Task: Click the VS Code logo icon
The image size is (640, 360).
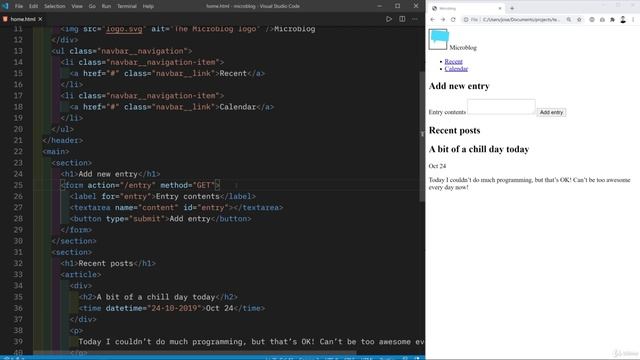Action: coord(5,6)
